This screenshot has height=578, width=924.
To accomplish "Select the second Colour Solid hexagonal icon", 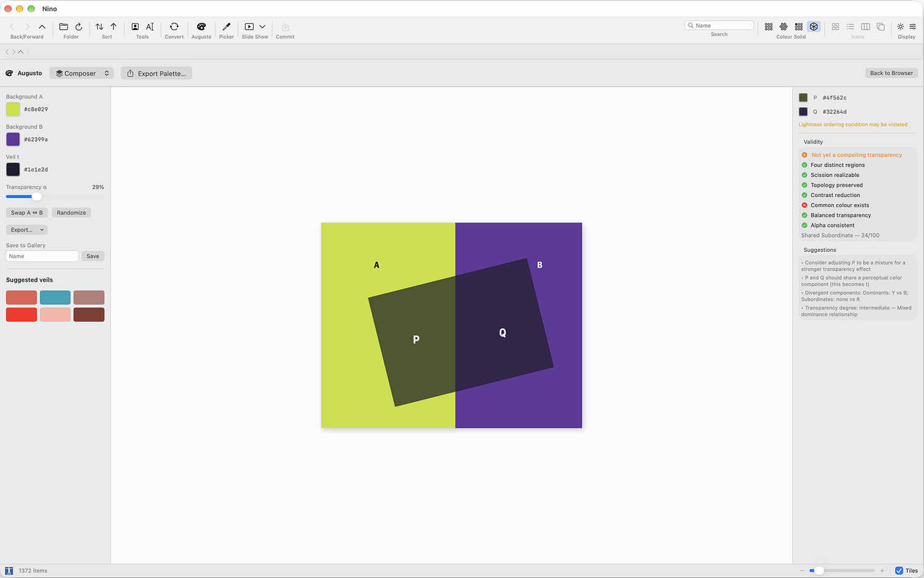I will (x=784, y=26).
